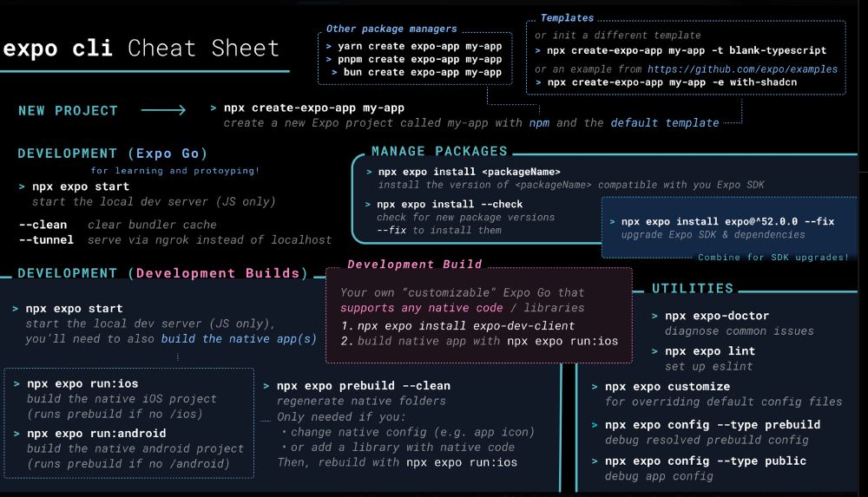Click 'npx expo lint' command

[710, 351]
